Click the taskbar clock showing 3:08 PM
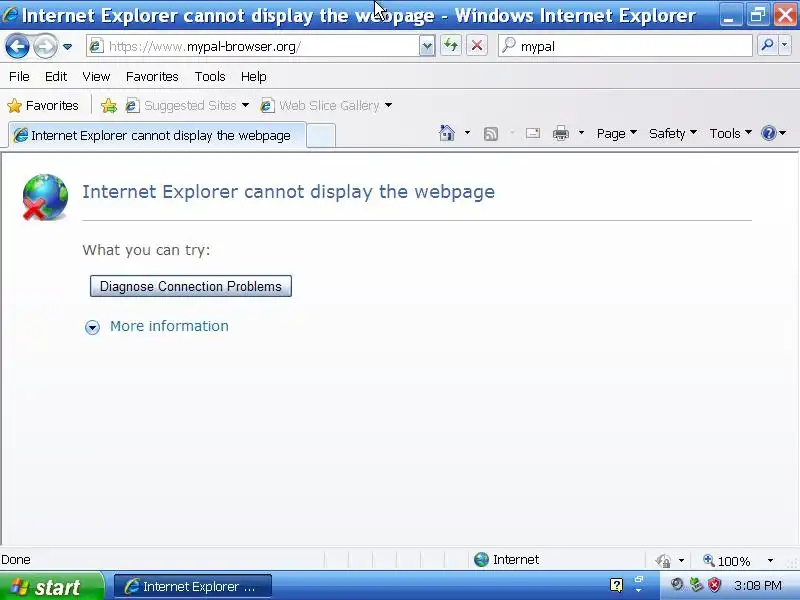Screen dimensions: 800x600 [758, 585]
